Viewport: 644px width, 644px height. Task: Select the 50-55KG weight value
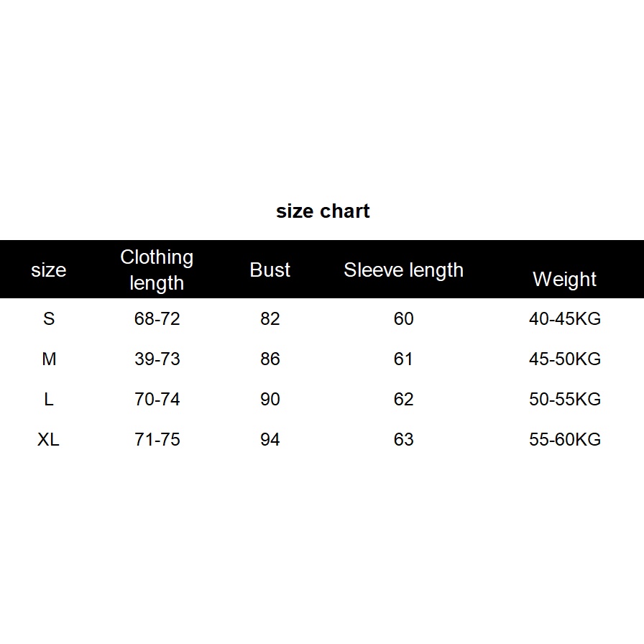click(x=564, y=399)
